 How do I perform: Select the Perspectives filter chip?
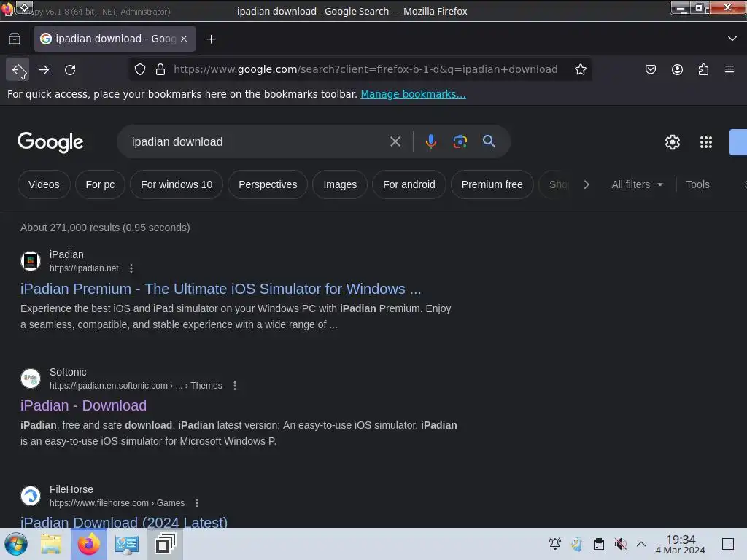click(268, 184)
